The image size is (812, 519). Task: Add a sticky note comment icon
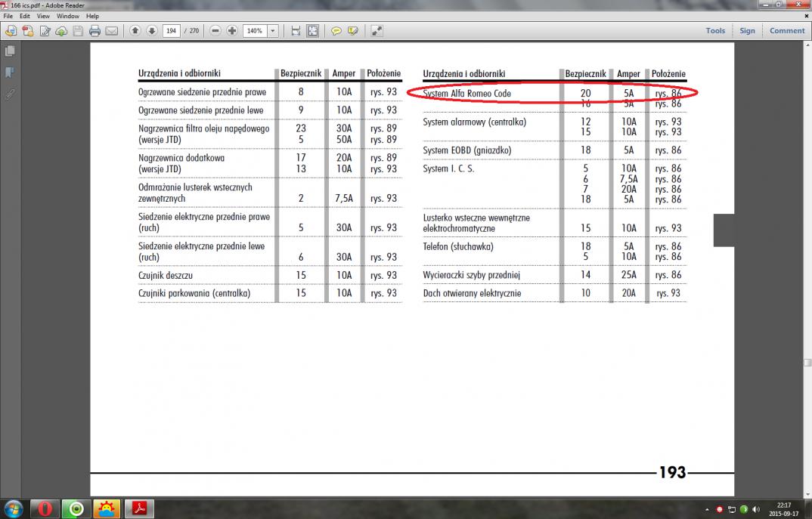[336, 31]
